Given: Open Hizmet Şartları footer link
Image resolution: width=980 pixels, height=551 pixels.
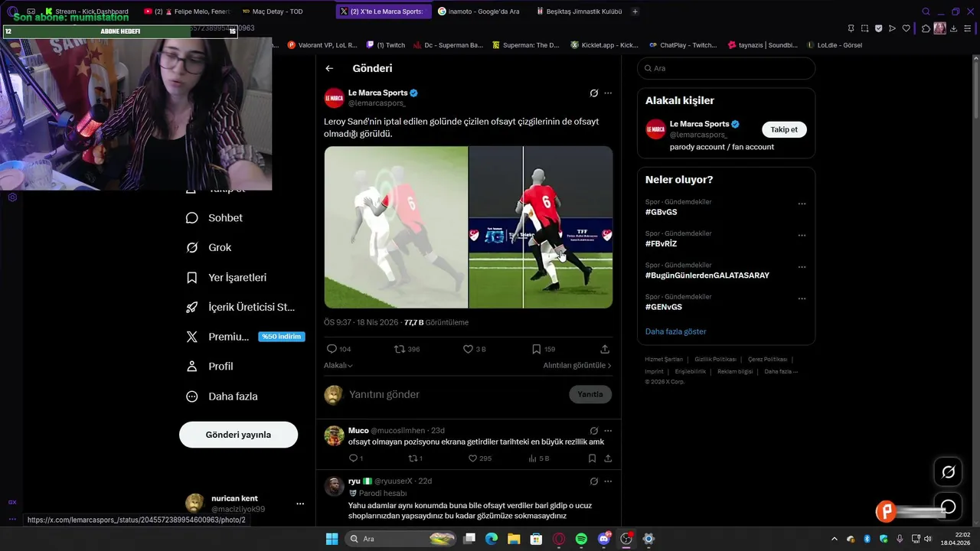Looking at the screenshot, I should [664, 360].
